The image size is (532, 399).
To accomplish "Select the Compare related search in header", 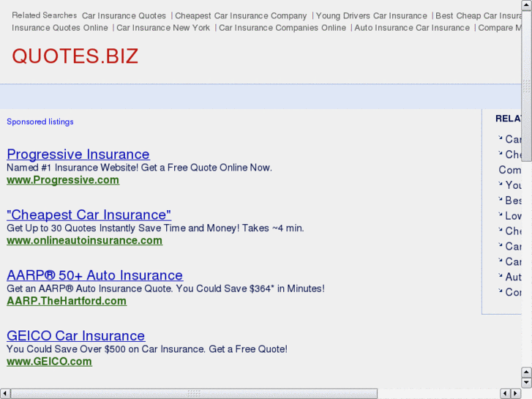I will 499,28.
